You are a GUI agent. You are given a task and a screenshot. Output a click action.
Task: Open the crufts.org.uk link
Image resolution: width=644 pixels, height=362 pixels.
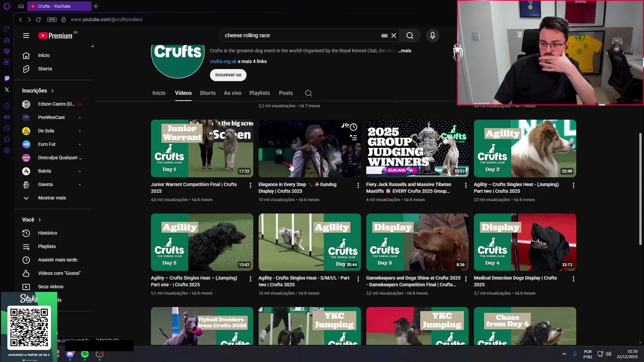pos(223,61)
